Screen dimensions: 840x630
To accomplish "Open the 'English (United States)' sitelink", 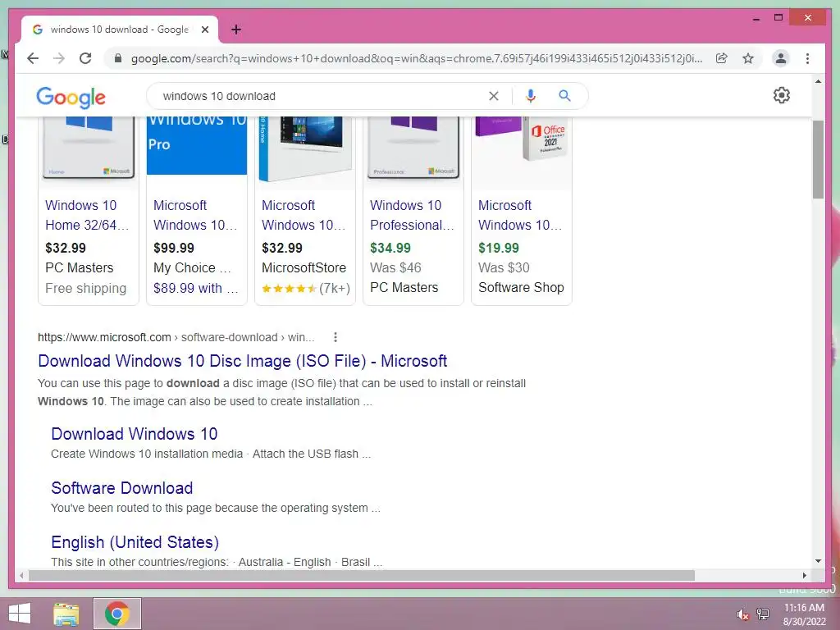I will 135,541.
